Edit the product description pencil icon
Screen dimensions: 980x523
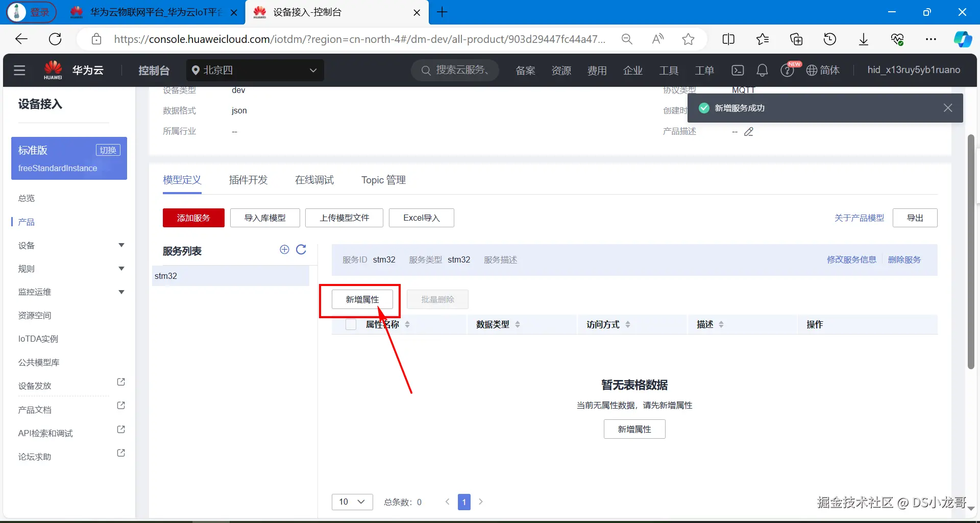[x=749, y=131]
